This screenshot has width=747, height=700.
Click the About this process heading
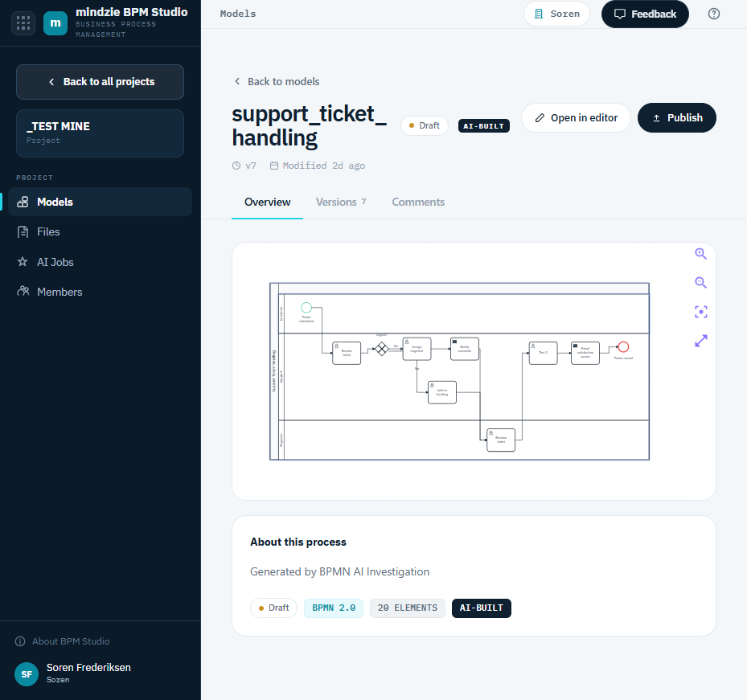298,542
